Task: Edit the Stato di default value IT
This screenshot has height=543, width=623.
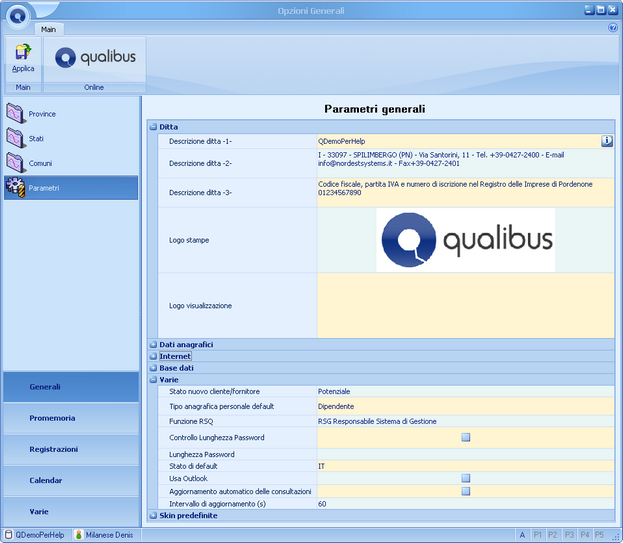Action: [x=465, y=466]
